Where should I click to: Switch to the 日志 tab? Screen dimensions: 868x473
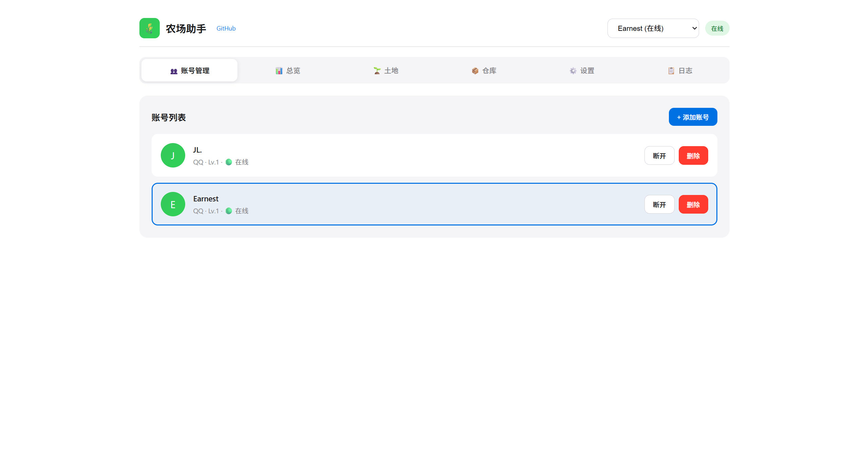[680, 71]
